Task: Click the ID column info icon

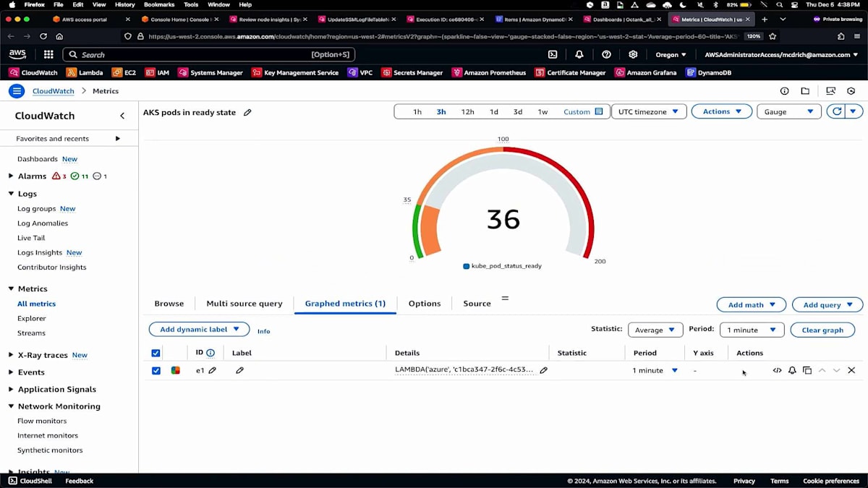Action: point(210,353)
